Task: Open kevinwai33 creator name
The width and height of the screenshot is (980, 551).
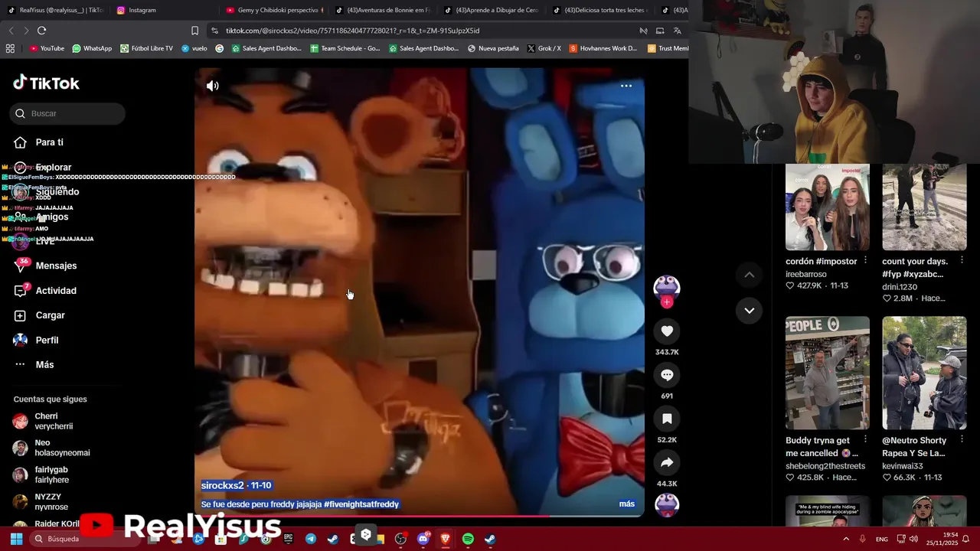Action: point(904,466)
